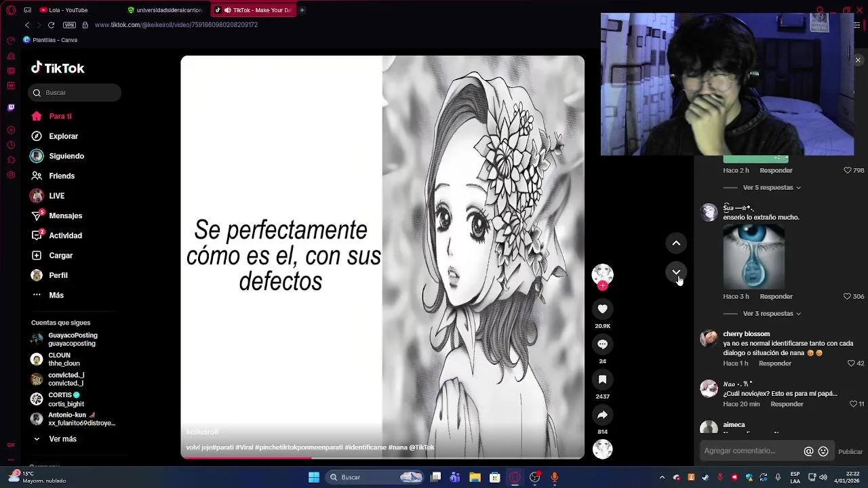Open a new browser tab with the plus
The width and height of the screenshot is (868, 488).
[x=302, y=10]
